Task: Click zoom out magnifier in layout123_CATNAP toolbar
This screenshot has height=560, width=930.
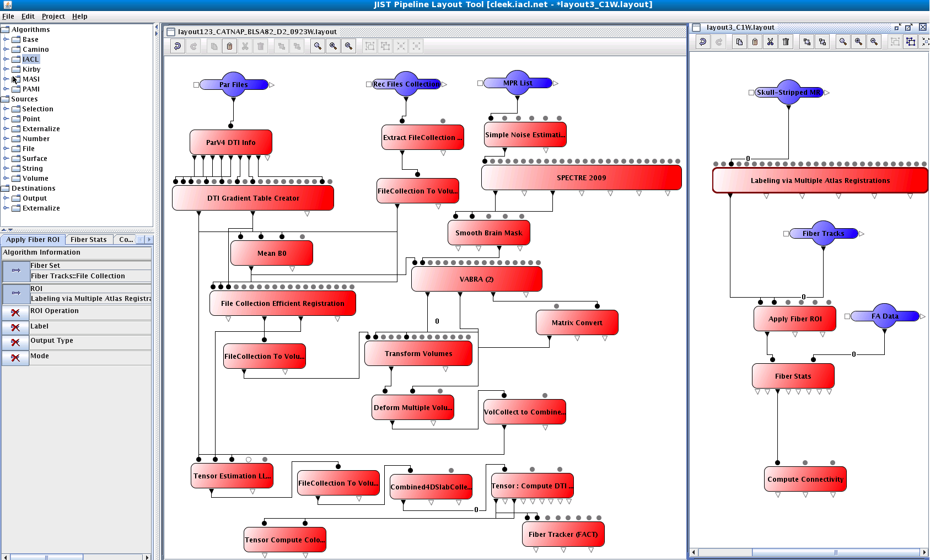Action: click(x=348, y=46)
